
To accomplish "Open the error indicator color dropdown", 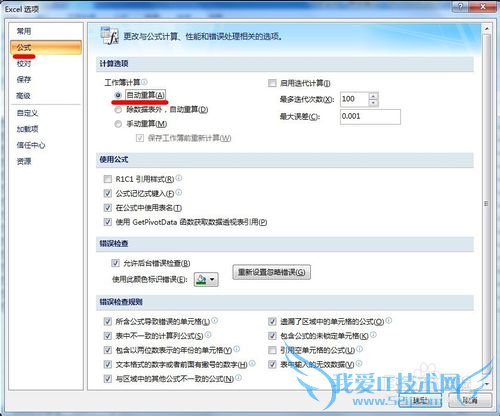I will point(206,279).
